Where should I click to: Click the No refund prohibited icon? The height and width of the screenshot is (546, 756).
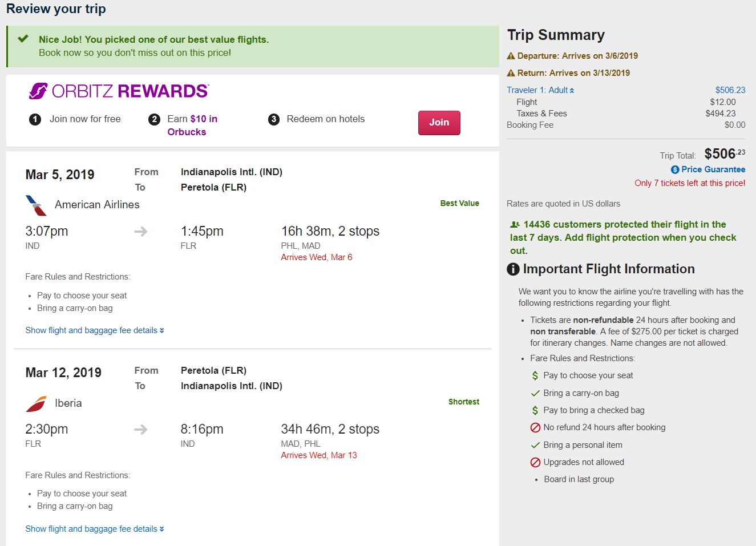click(x=535, y=427)
